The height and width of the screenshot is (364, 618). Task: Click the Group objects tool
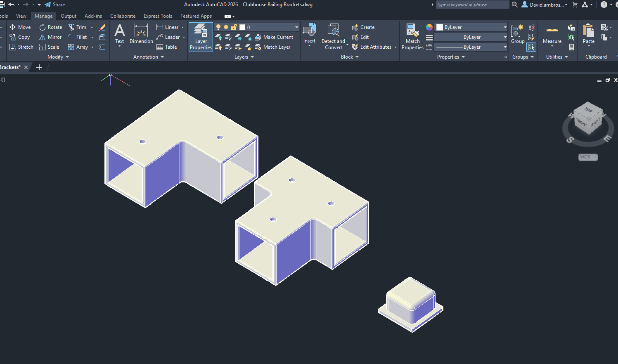[x=518, y=33]
